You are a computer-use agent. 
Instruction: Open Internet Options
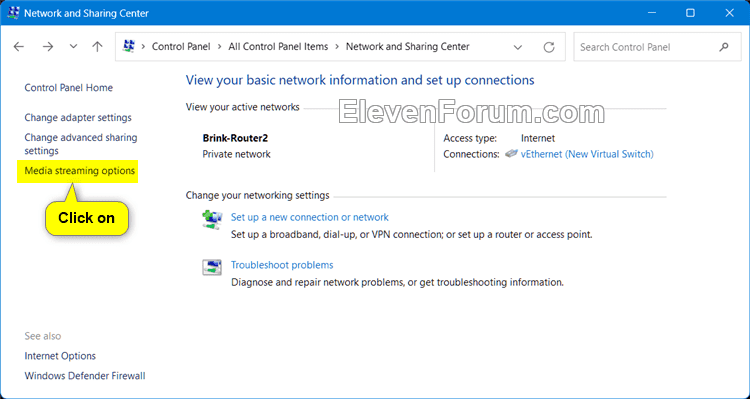60,356
